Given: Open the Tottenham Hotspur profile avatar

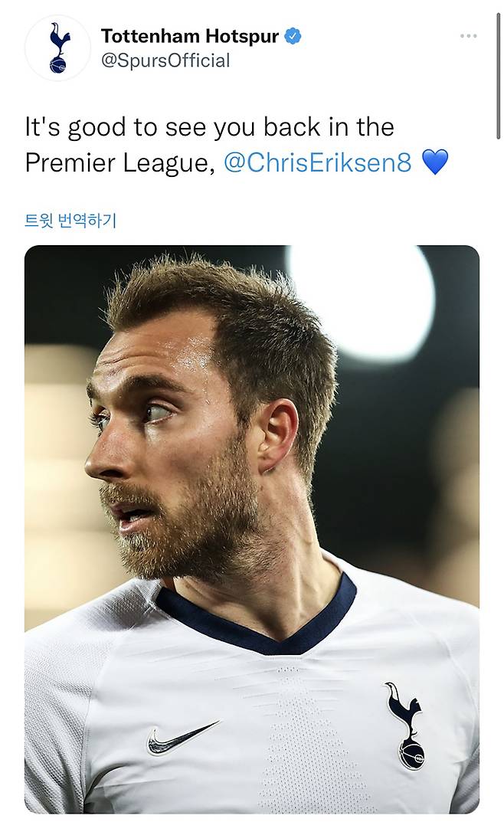Looking at the screenshot, I should 57,47.
